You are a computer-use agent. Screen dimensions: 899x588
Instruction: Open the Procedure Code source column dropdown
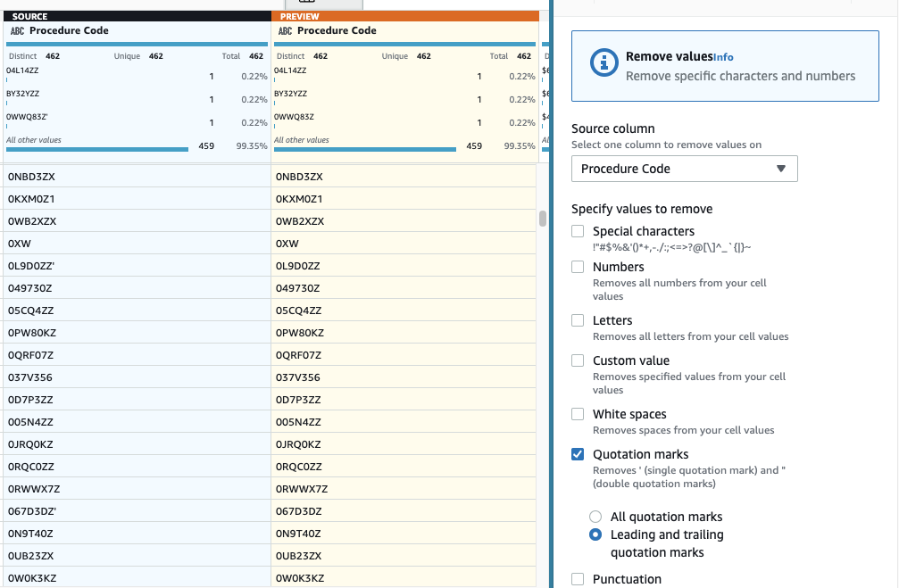tap(684, 169)
